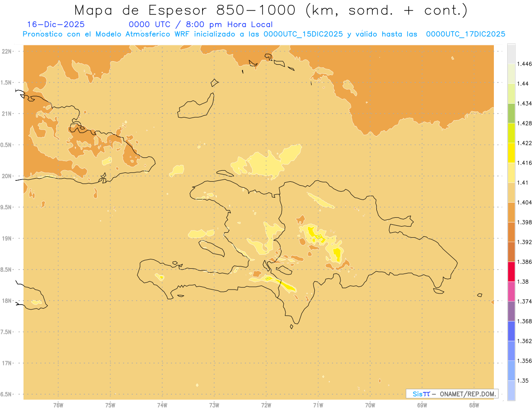Viewport: 532px width, 411px height.
Task: Click the legend value '1.368'
Action: pyautogui.click(x=524, y=321)
